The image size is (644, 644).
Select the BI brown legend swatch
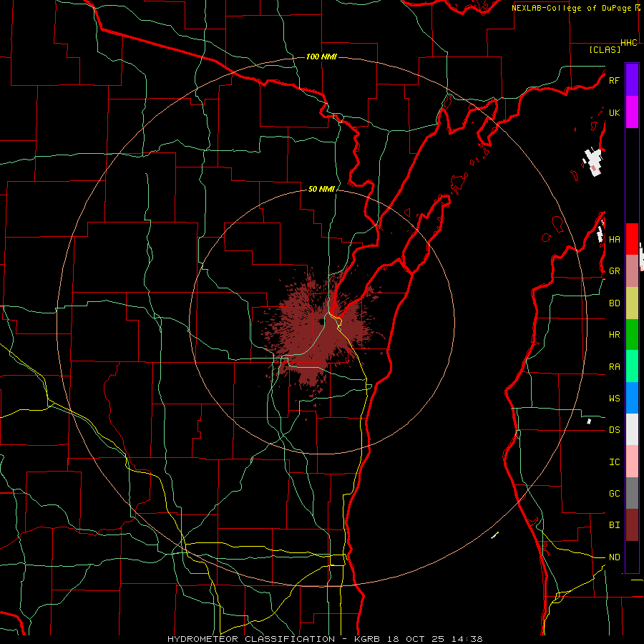tap(632, 525)
